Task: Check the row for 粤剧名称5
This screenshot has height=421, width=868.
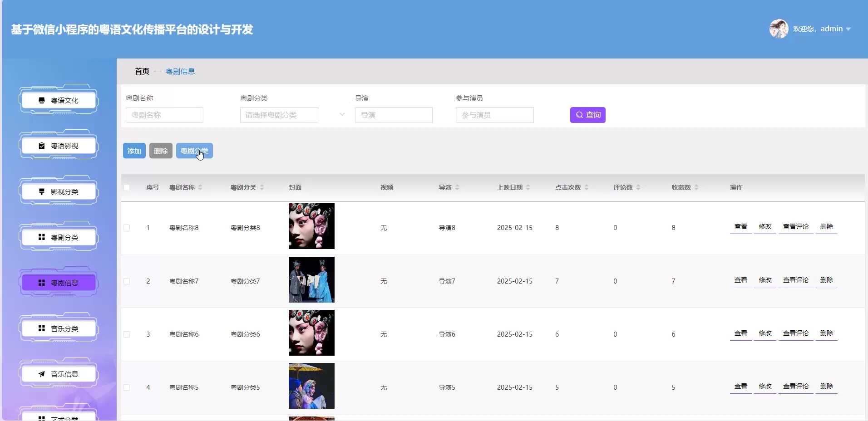Action: (127, 387)
